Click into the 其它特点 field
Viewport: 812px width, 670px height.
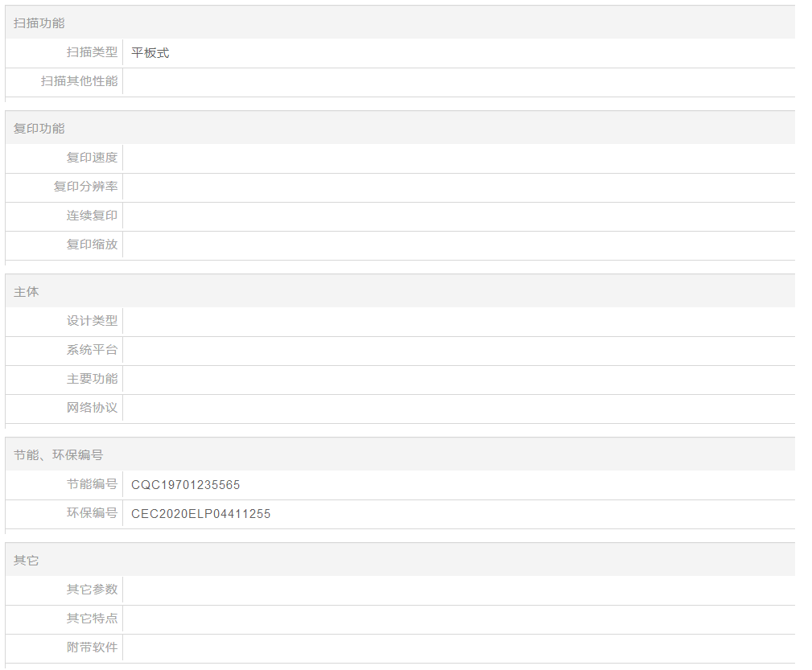coord(458,619)
